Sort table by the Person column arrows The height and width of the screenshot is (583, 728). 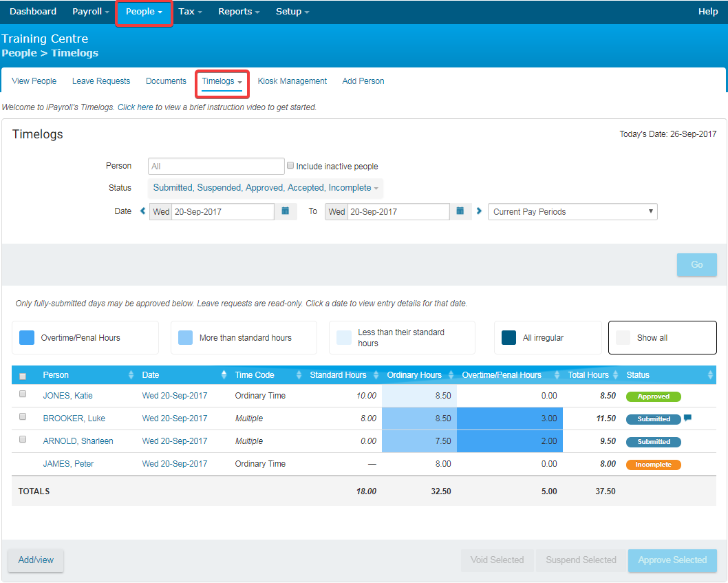tap(131, 375)
